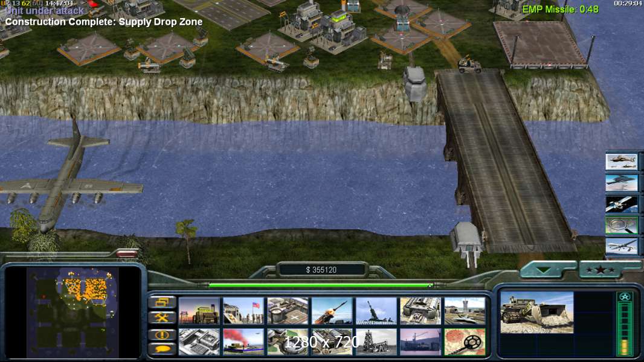
Task: Open the communicator speech-bubble button
Action: [163, 349]
